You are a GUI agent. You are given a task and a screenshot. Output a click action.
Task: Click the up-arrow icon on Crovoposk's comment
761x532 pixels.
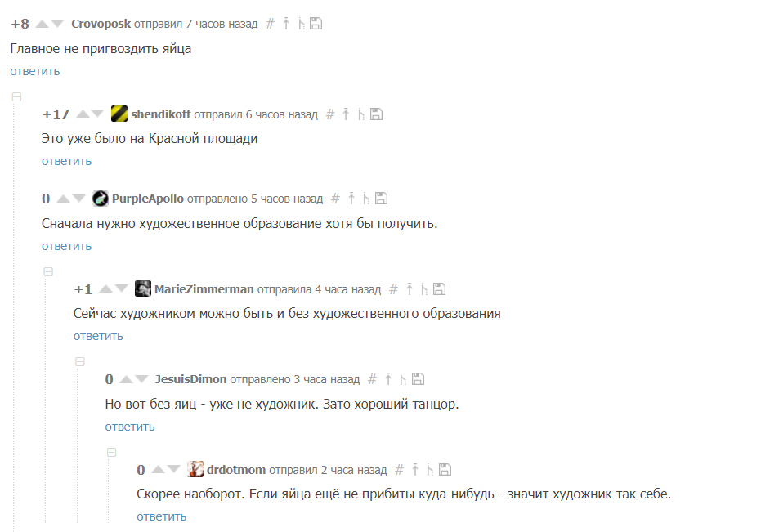pos(286,24)
